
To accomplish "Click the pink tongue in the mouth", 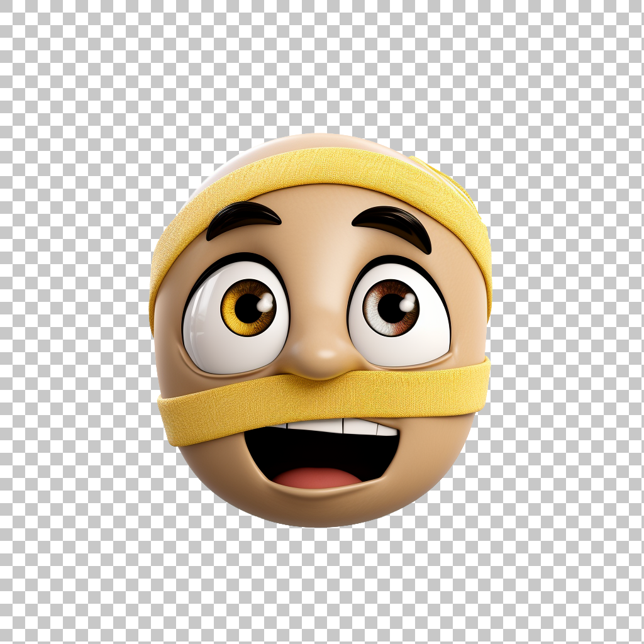I will (318, 478).
